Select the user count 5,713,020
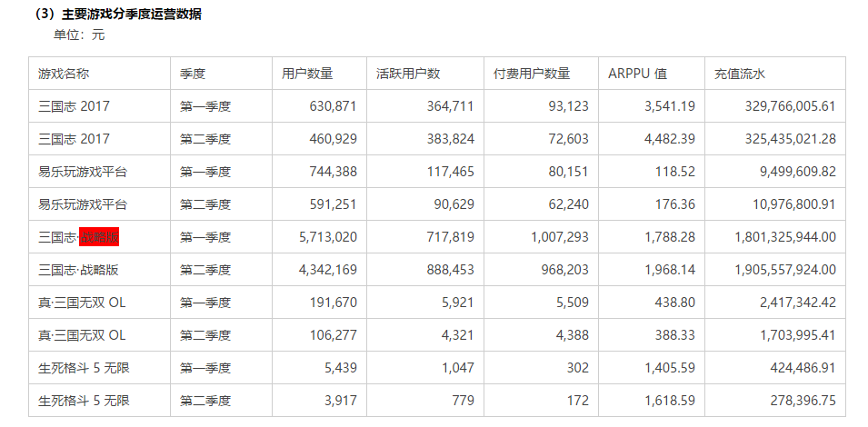The image size is (868, 427). [328, 237]
